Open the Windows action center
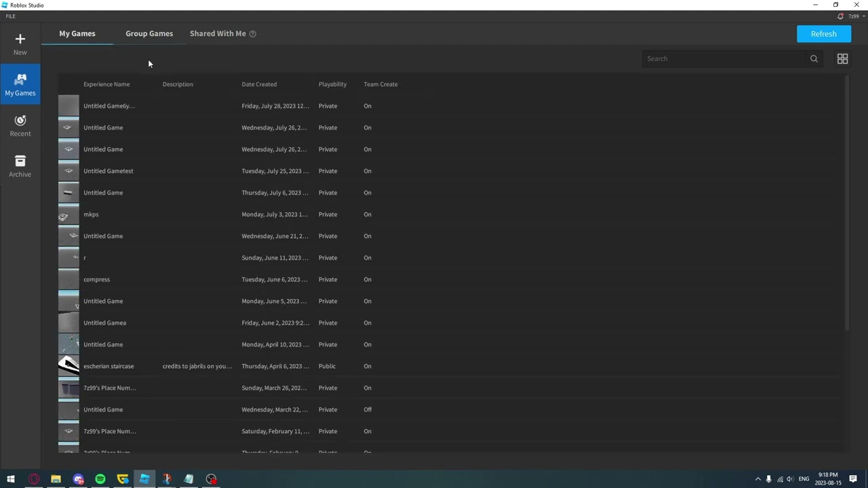The height and width of the screenshot is (488, 868). (853, 479)
